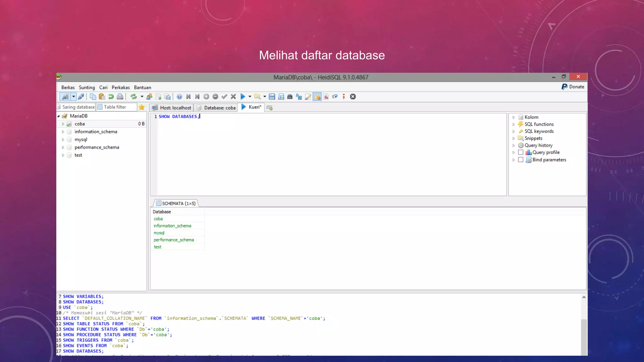Toggle stop-on-errors warning icon in toolbar
Screen dimensions: 644x362
coord(317,96)
